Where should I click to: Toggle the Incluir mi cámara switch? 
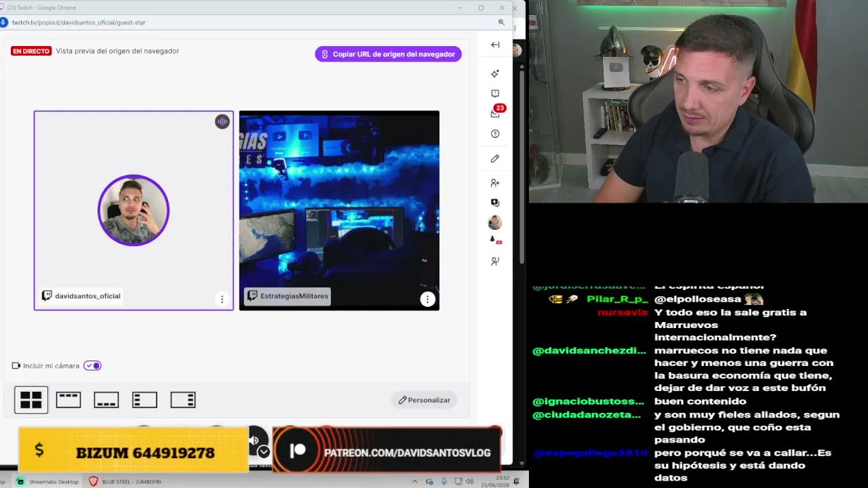pos(92,365)
